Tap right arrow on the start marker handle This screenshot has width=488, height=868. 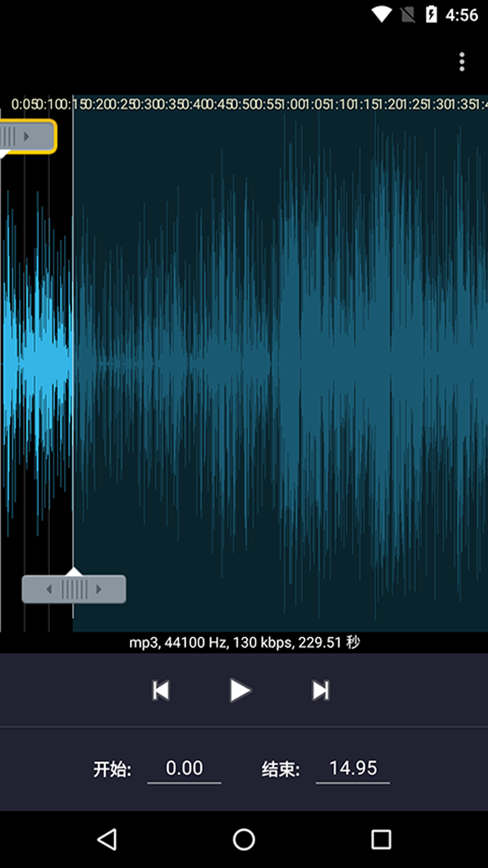pyautogui.click(x=27, y=137)
